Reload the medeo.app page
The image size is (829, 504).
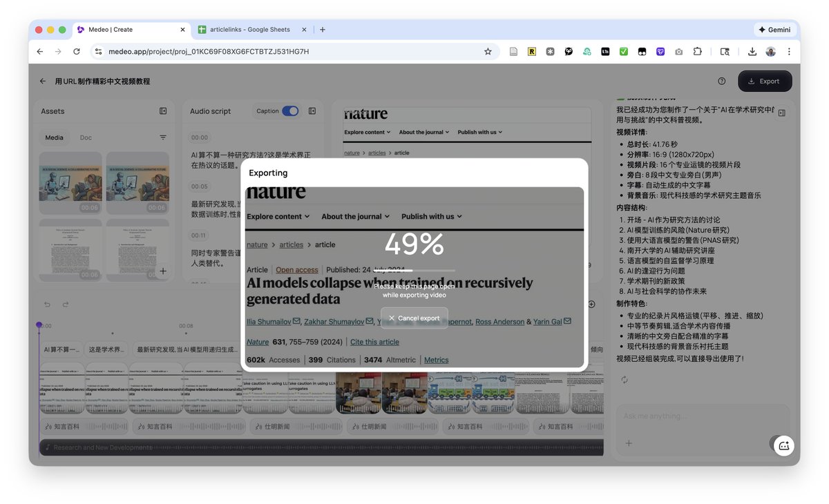pyautogui.click(x=77, y=52)
